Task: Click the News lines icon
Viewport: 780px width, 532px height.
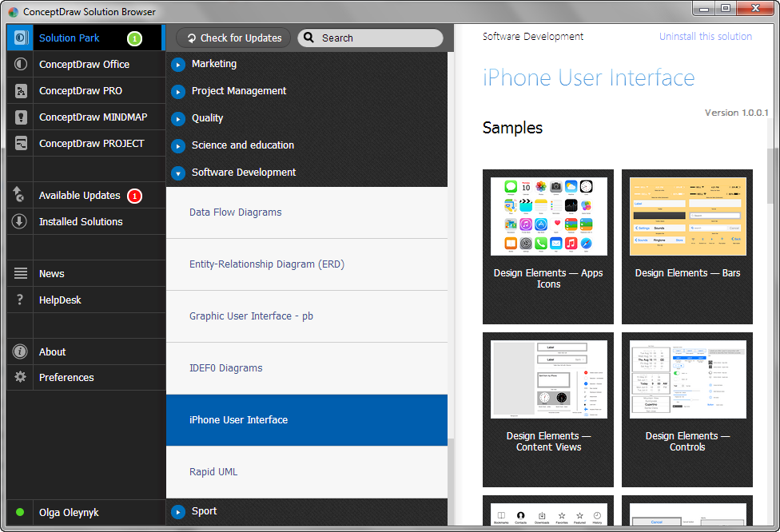Action: (x=21, y=273)
